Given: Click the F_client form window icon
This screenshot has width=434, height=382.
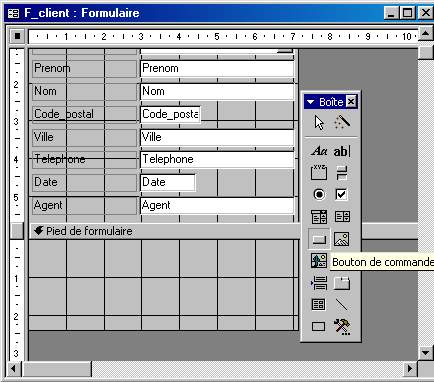Looking at the screenshot, I should click(x=13, y=13).
